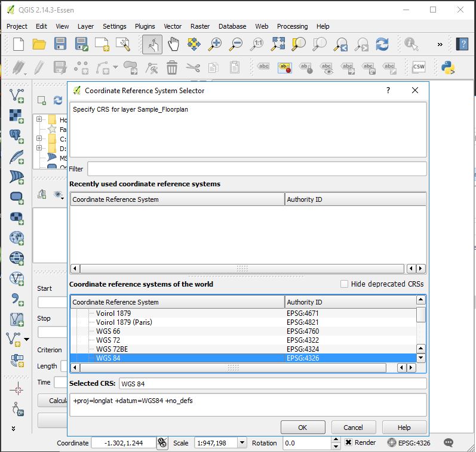
Task: Zoom to native 1:1 resolution
Action: click(x=257, y=44)
